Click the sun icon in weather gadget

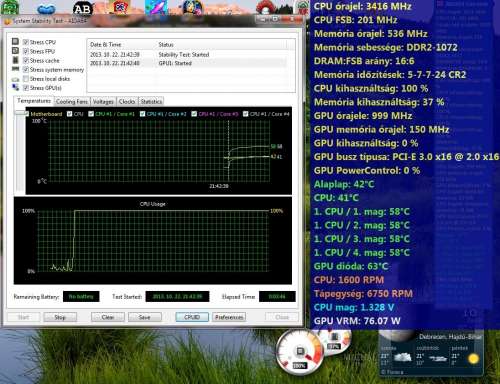tap(473, 359)
